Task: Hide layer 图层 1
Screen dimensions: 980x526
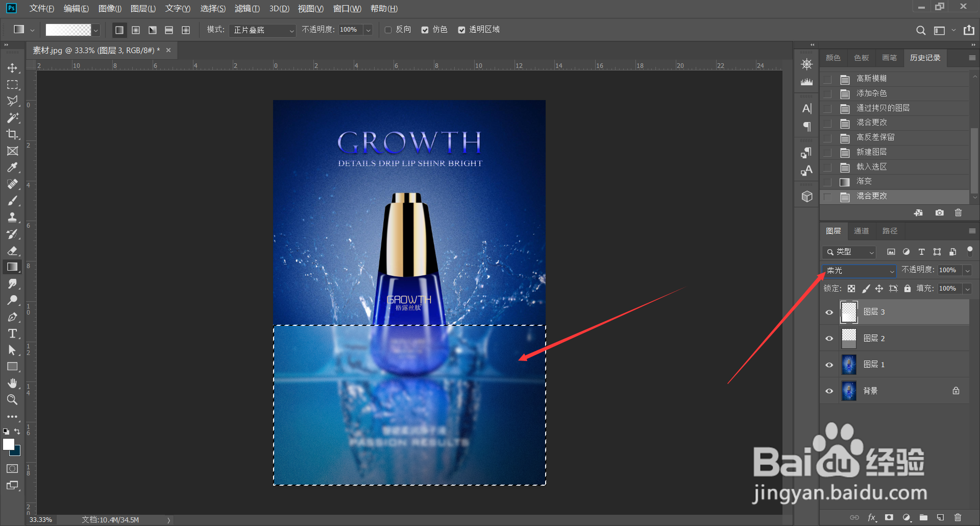Action: 829,365
